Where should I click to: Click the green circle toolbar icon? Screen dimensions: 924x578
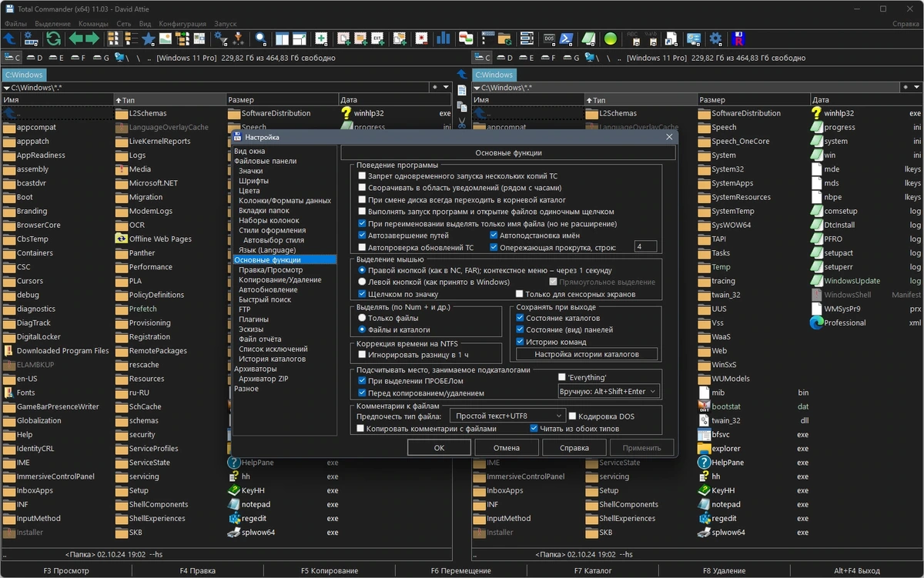pyautogui.click(x=610, y=38)
